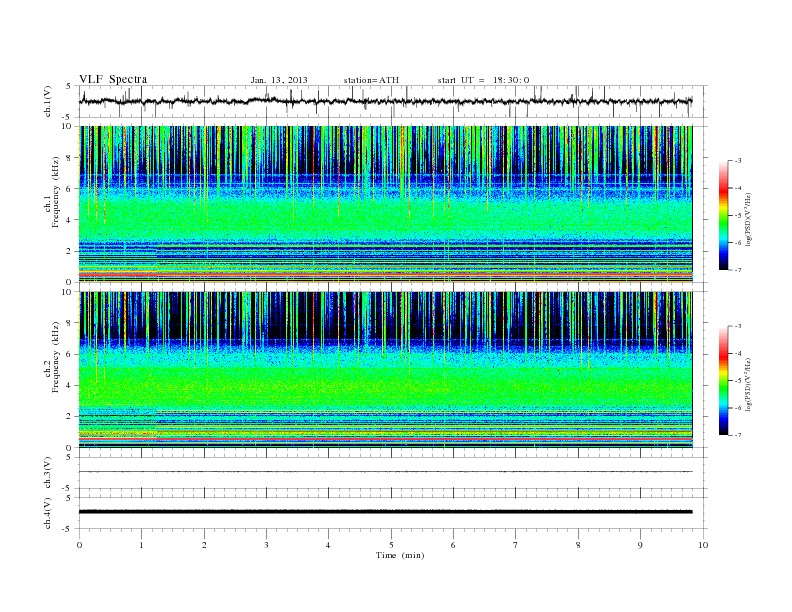Click time axis tick label "3" at bottom

tap(266, 545)
